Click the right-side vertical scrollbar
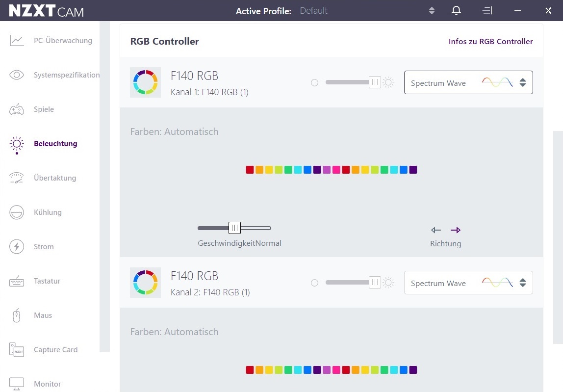This screenshot has height=392, width=563. tap(558, 237)
